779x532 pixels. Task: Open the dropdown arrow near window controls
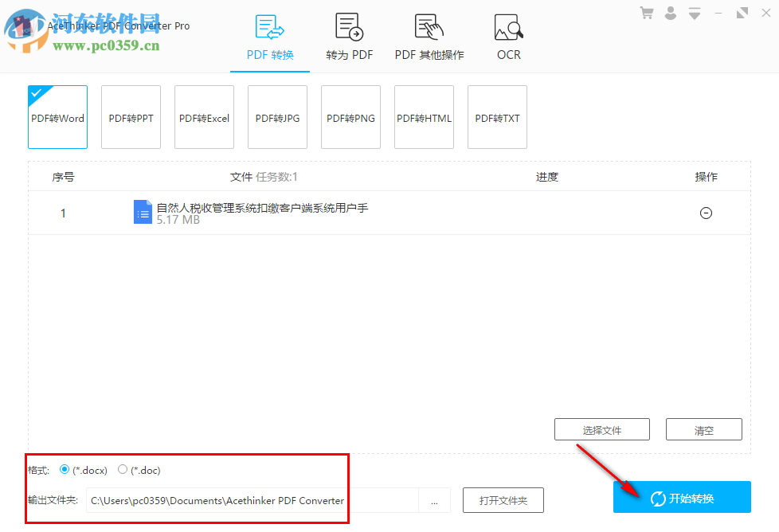(x=693, y=12)
